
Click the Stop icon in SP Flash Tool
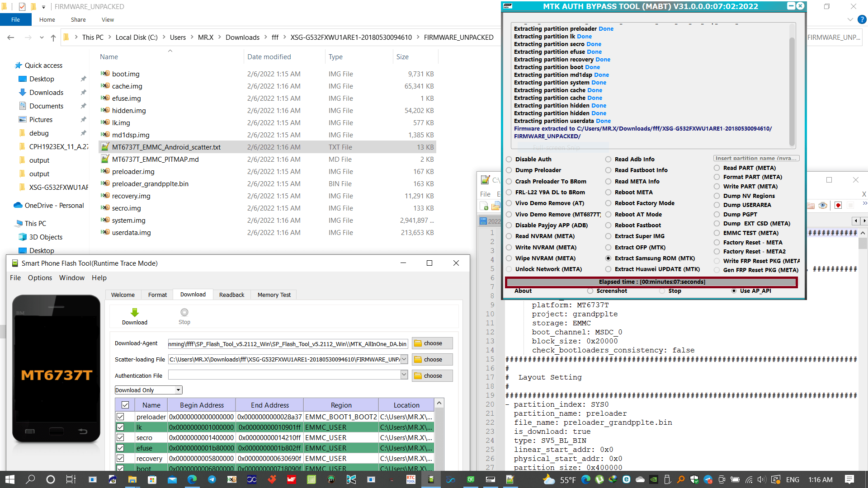tap(184, 312)
